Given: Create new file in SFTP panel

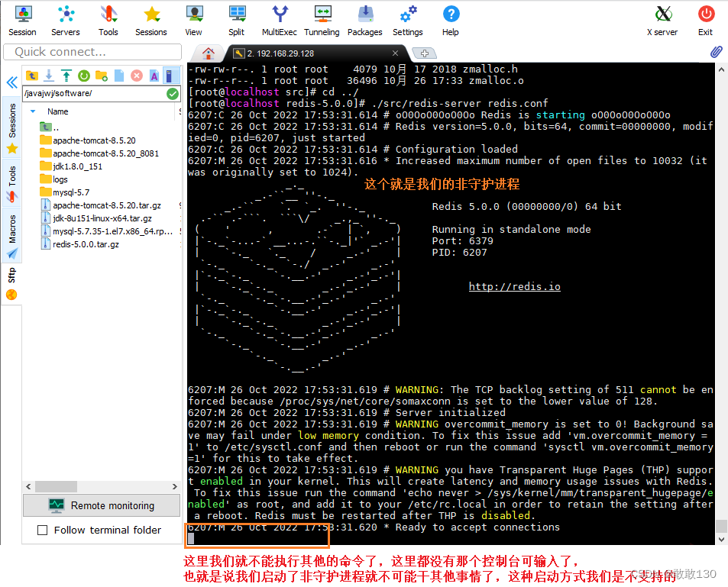Looking at the screenshot, I should 119,75.
